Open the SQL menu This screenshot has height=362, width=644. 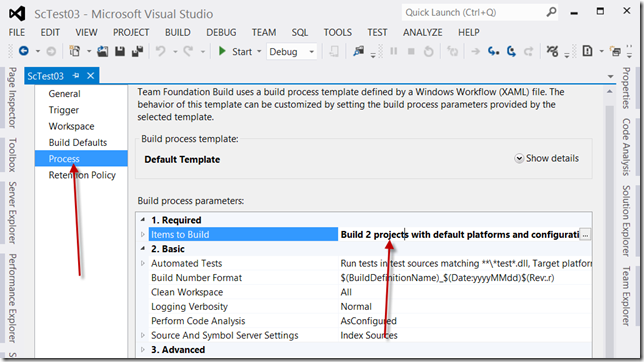(300, 32)
